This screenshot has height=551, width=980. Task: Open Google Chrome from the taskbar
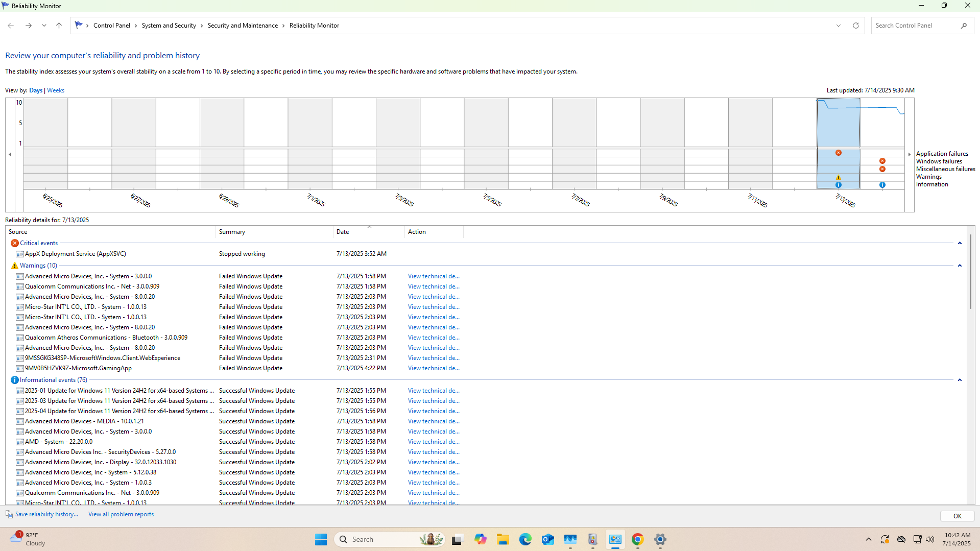pos(637,539)
